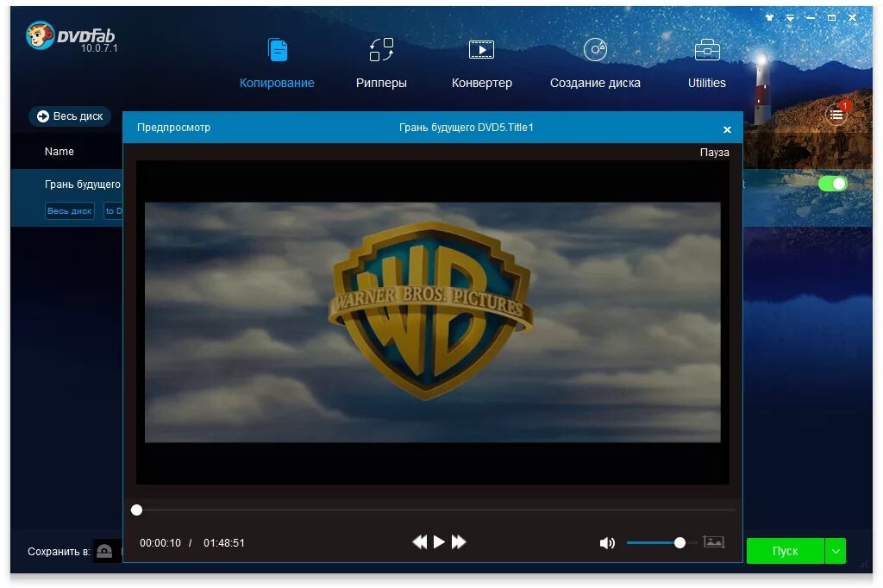Open the Utilities toolbox icon
Screen dimensions: 883x588
[707, 49]
